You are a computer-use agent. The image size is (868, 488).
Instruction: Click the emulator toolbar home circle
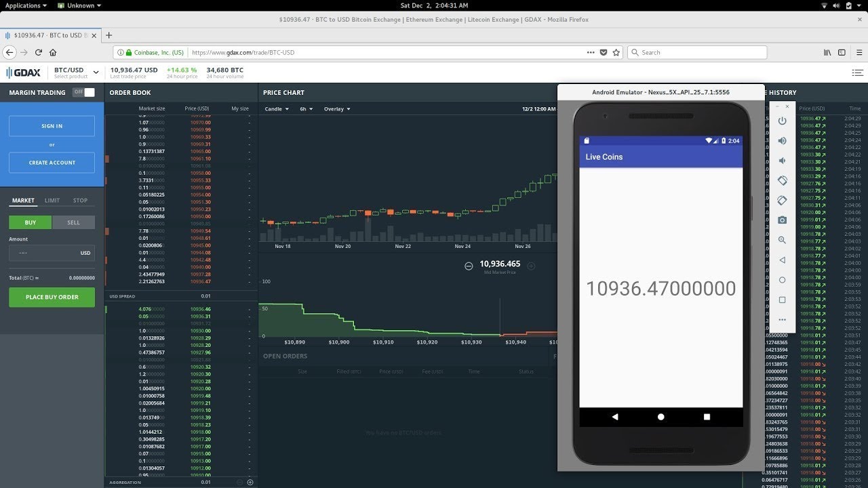coord(782,279)
